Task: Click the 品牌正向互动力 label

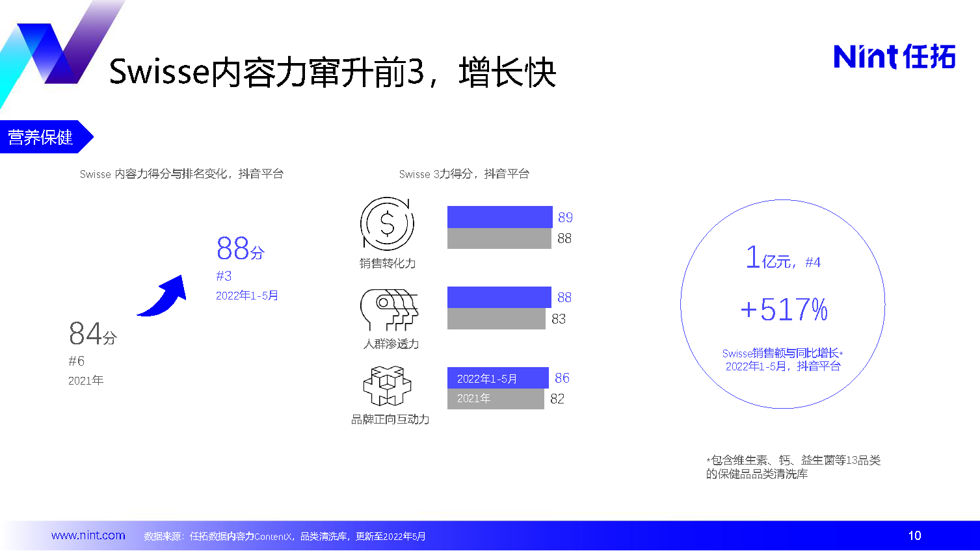Action: (390, 420)
